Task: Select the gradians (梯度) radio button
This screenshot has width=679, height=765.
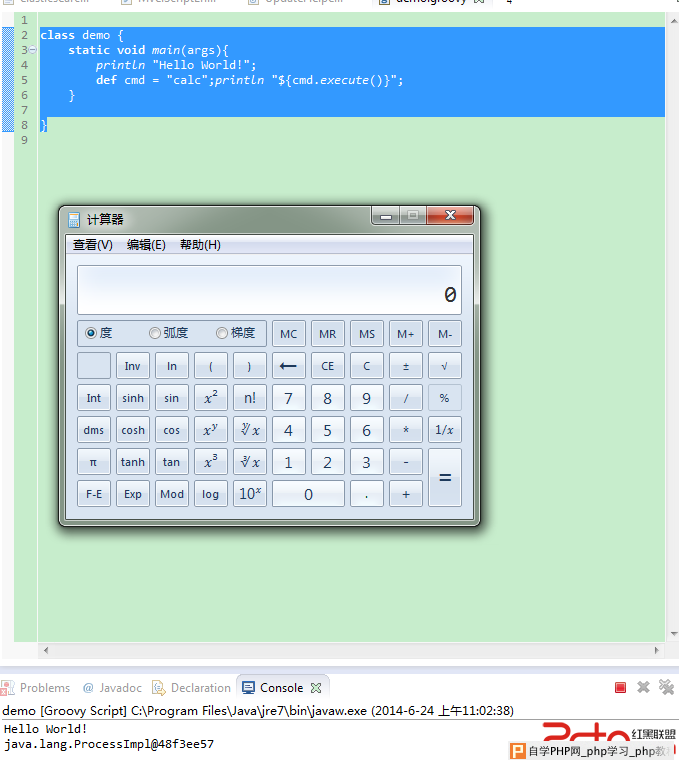Action: click(x=222, y=333)
